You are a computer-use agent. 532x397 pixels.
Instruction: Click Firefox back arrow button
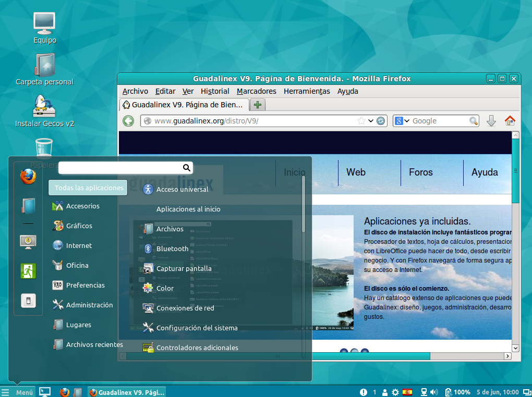(128, 121)
